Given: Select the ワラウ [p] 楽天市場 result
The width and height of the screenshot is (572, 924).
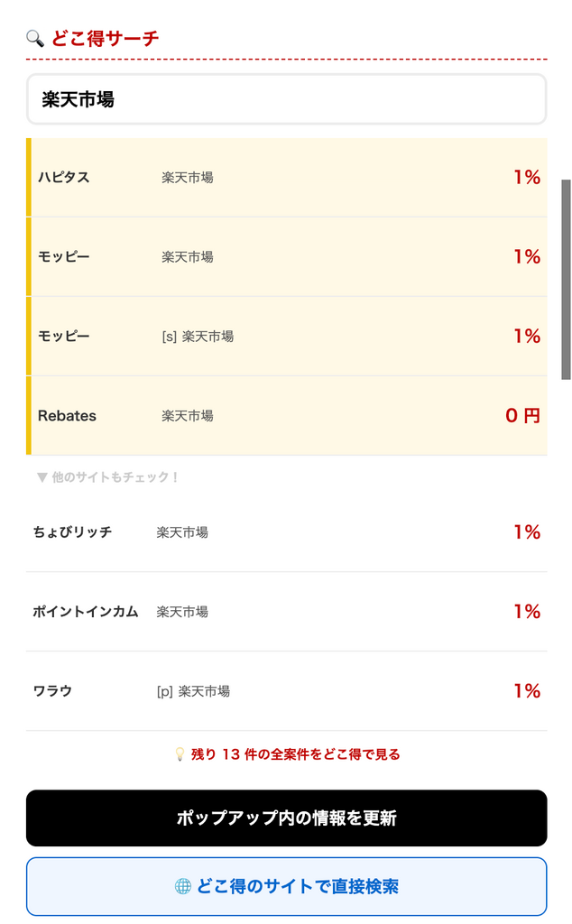Looking at the screenshot, I should coord(287,691).
